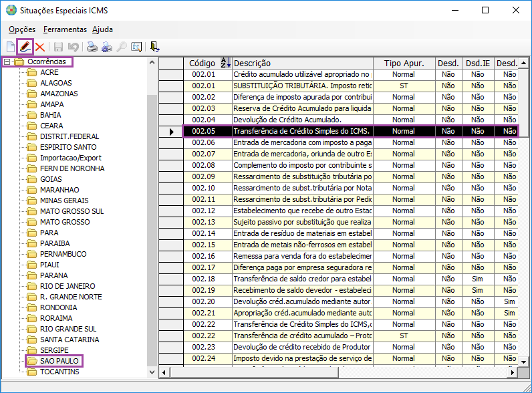The height and width of the screenshot is (393, 532).
Task: Click code cell 002.18
Action: coord(208,279)
